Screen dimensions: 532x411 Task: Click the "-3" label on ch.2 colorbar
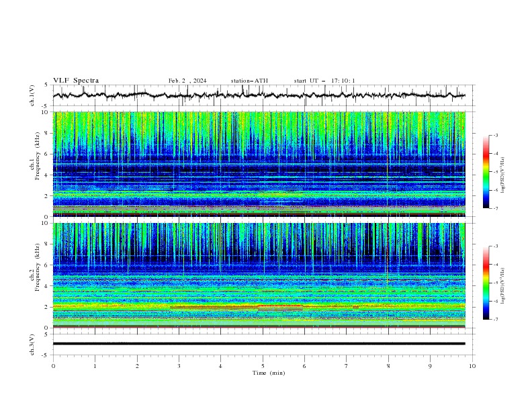(x=496, y=246)
